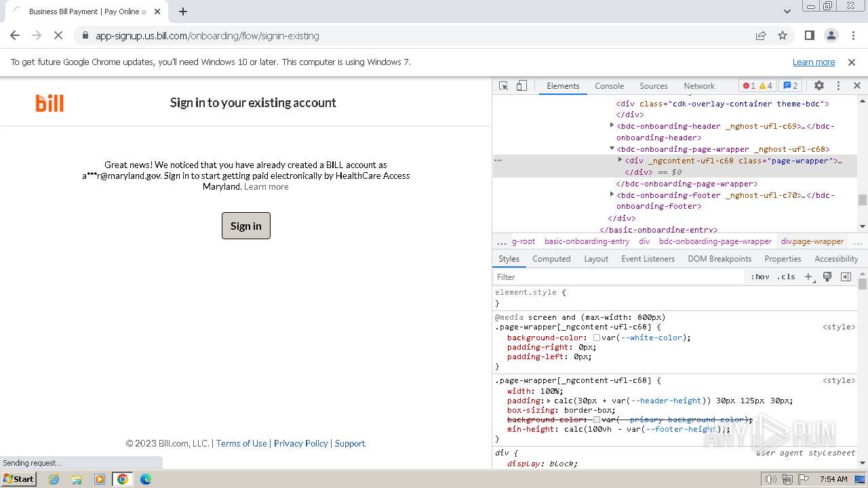Screen dimensions: 868x488
Task: Collapse the bdc-onboarding-page-wrapper node
Action: [612, 148]
